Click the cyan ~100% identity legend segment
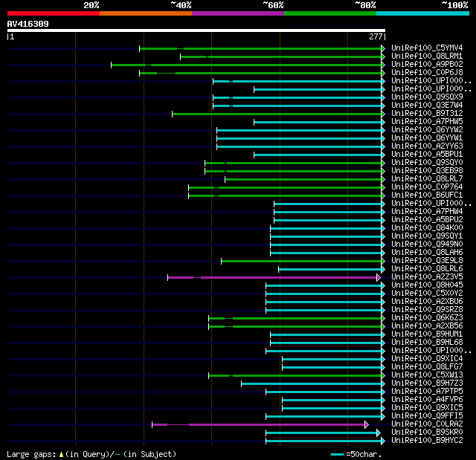476x460 pixels. 422,13
